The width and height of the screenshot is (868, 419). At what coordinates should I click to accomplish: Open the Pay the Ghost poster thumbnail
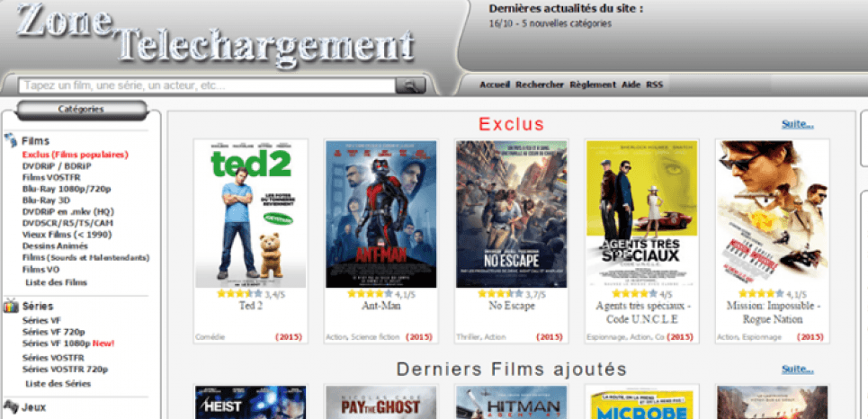click(x=380, y=403)
